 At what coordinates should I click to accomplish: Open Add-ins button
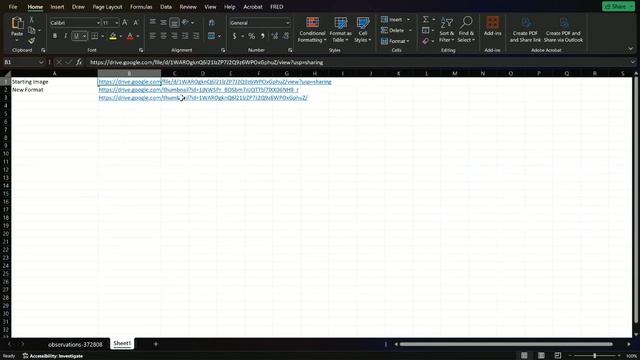(492, 26)
